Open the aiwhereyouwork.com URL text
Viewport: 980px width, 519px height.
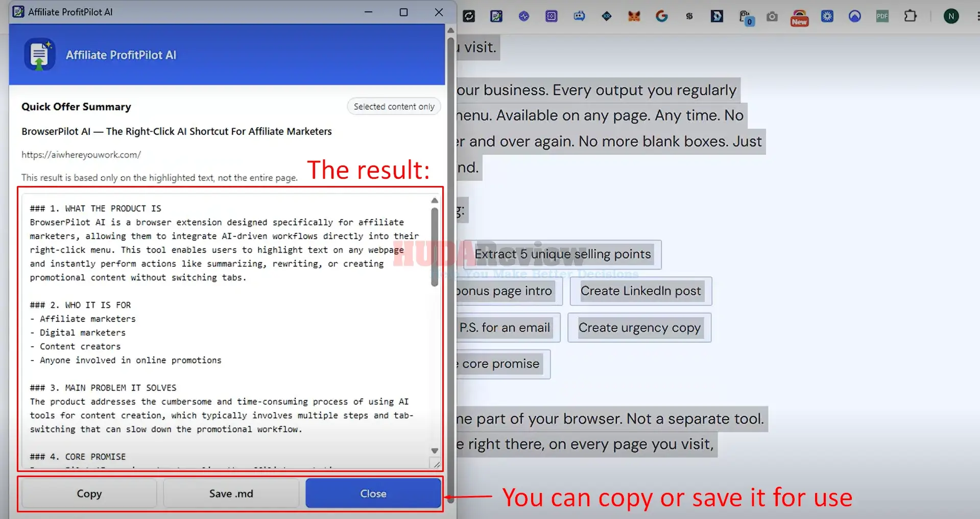point(81,155)
